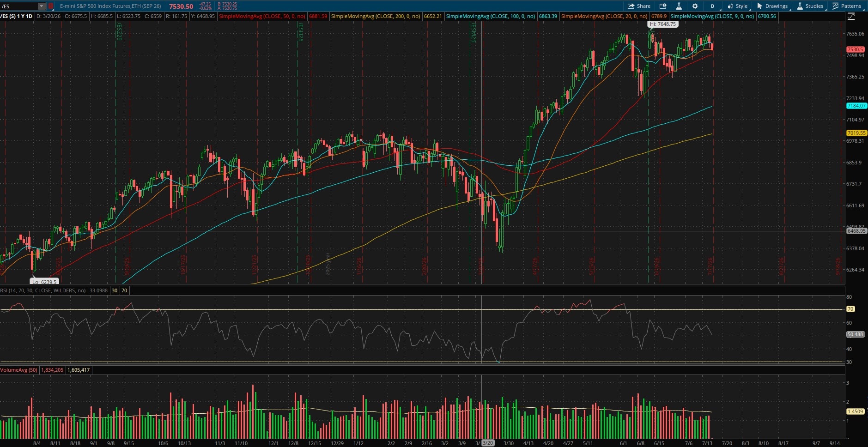Click the 6863.39 moving average value
The height and width of the screenshot is (447, 868).
click(x=548, y=16)
